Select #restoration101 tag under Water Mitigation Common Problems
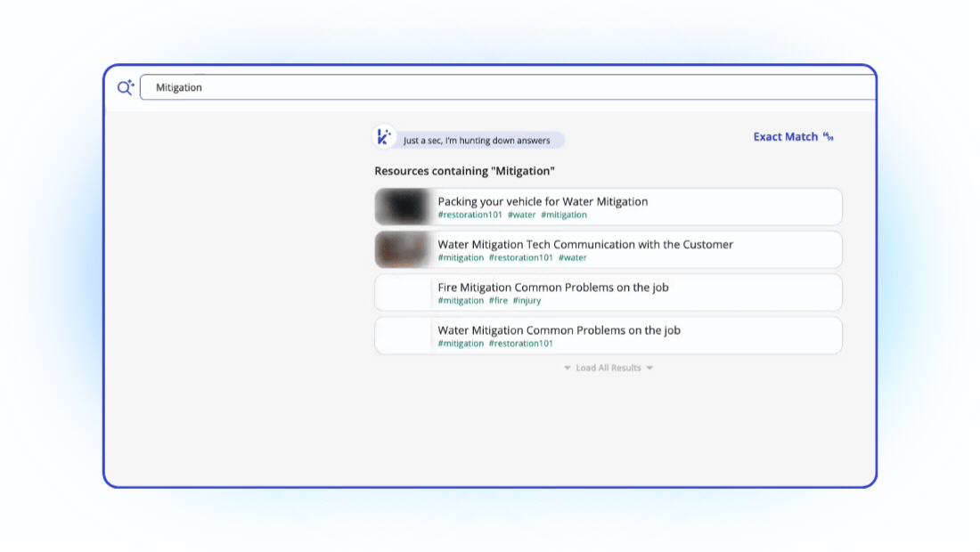Viewport: 980px width, 552px height. [x=520, y=344]
